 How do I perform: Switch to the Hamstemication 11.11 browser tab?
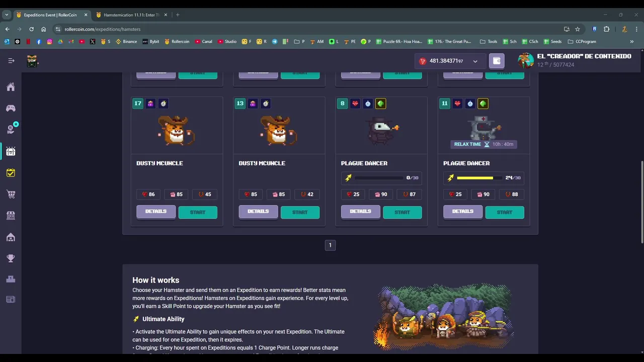(x=131, y=15)
